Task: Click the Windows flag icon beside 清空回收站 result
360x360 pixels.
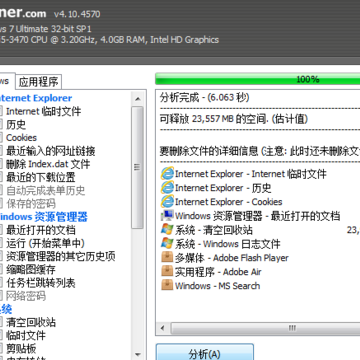Action: (167, 230)
